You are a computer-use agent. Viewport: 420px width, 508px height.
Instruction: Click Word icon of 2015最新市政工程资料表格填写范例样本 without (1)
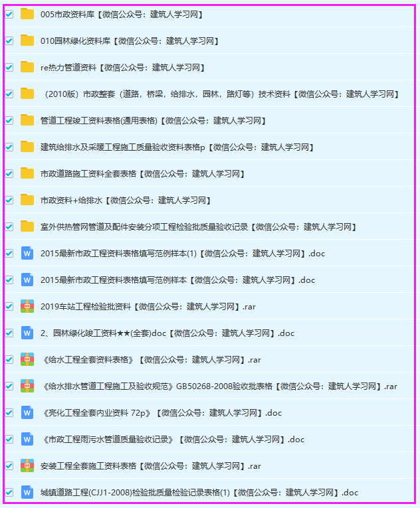click(x=27, y=280)
